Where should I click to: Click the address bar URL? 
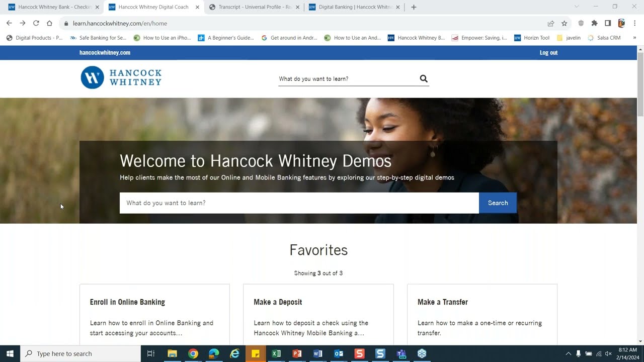tap(120, 23)
